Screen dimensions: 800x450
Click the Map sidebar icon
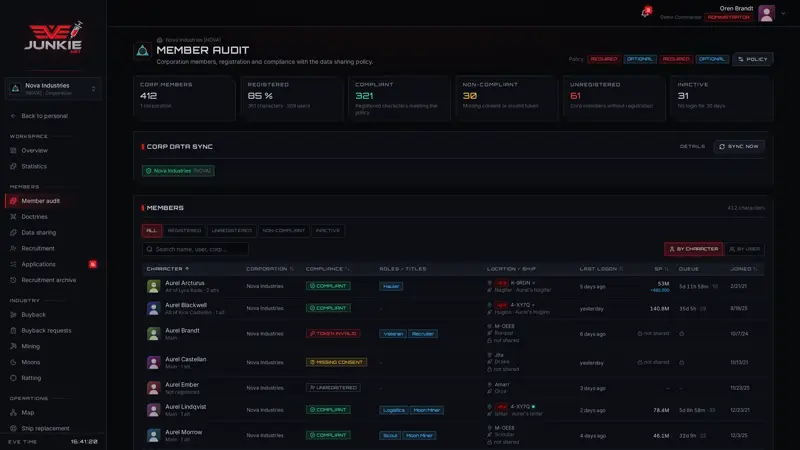pos(13,413)
